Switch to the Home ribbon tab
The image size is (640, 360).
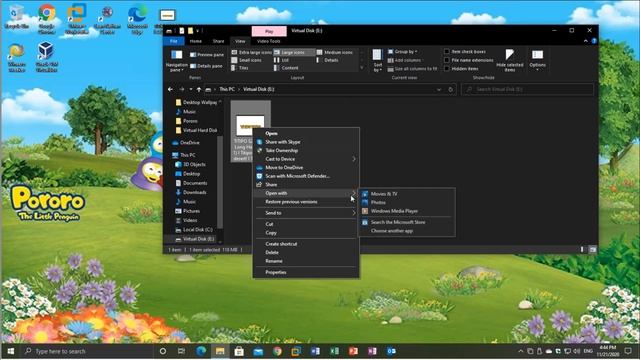[196, 41]
